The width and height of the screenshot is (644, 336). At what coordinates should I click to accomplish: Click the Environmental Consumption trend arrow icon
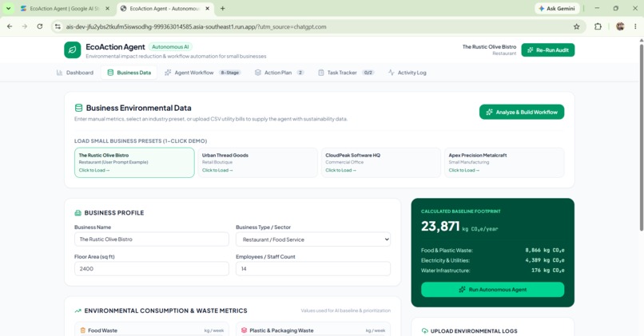point(78,311)
